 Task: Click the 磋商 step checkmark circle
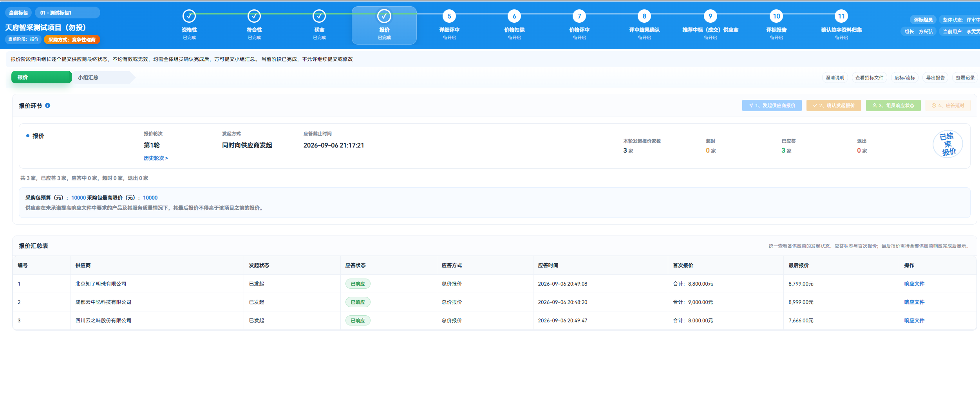pos(319,16)
